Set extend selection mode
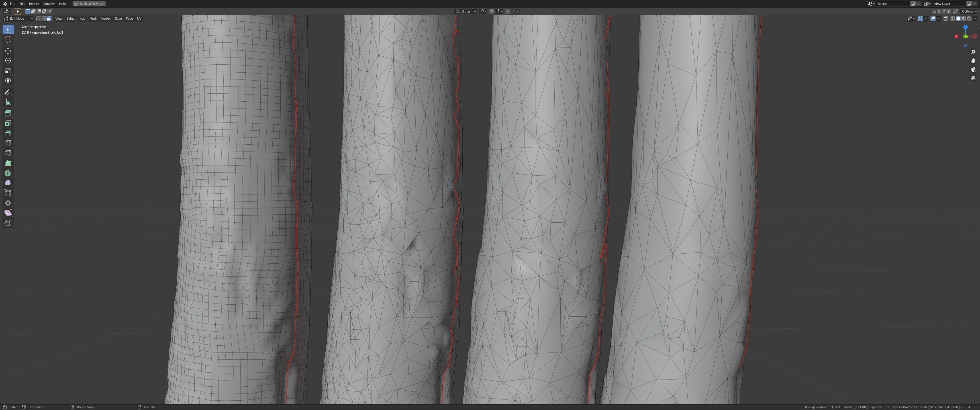The image size is (980, 410). pyautogui.click(x=33, y=11)
